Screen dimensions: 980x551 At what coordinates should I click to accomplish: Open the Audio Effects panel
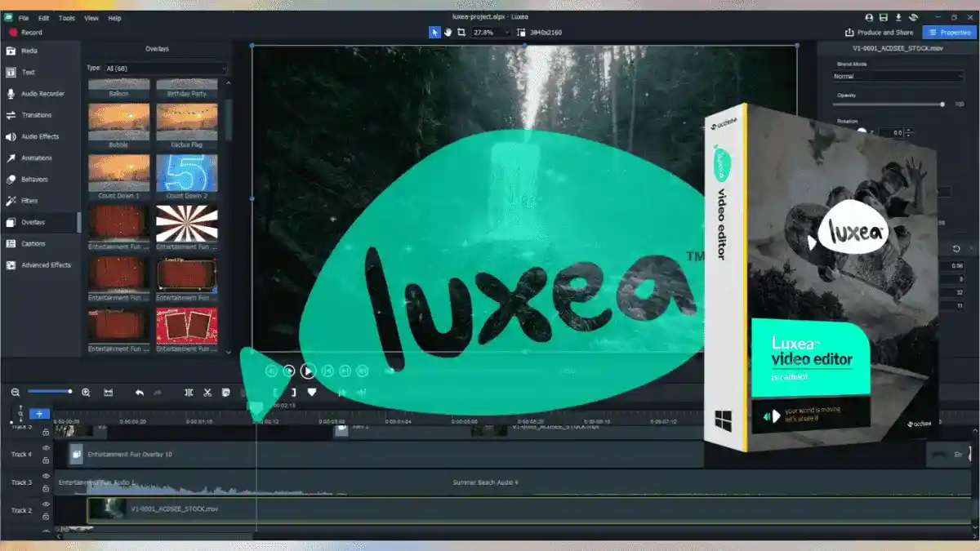click(x=40, y=136)
